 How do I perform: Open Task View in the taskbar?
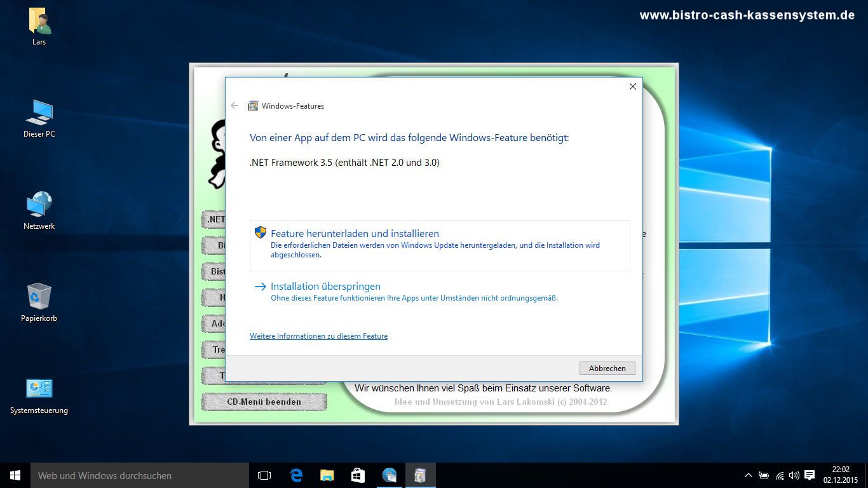(x=264, y=475)
